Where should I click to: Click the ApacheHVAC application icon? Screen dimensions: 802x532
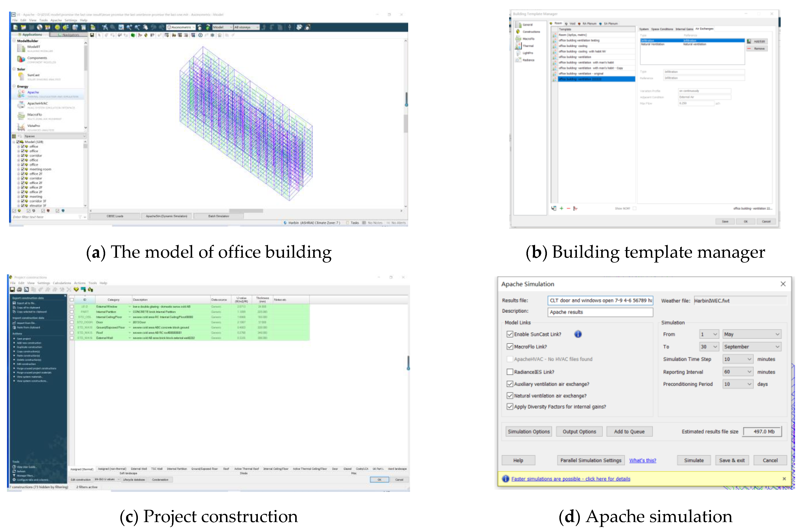(x=21, y=105)
